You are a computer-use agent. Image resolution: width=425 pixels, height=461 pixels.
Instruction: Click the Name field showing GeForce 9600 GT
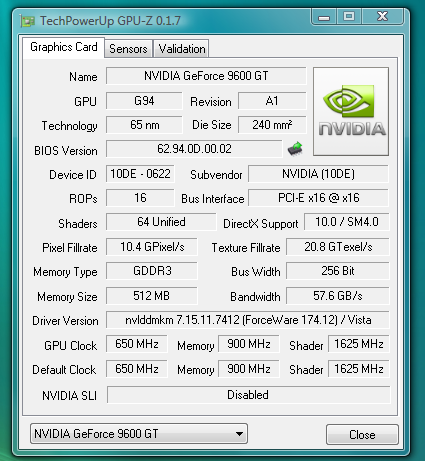(206, 76)
